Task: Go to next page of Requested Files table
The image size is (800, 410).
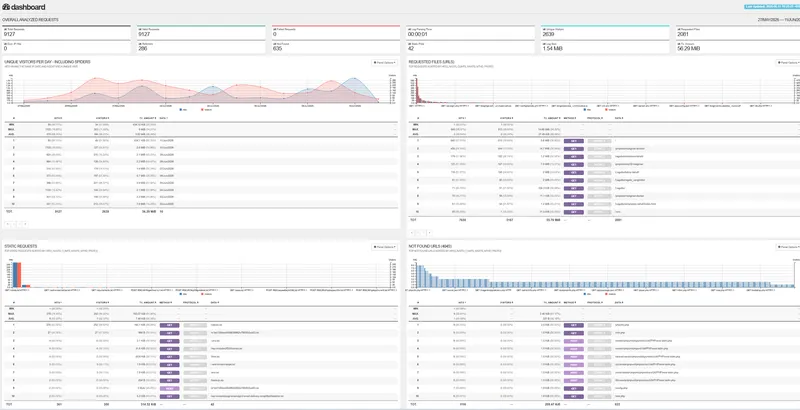Action: tap(424, 233)
